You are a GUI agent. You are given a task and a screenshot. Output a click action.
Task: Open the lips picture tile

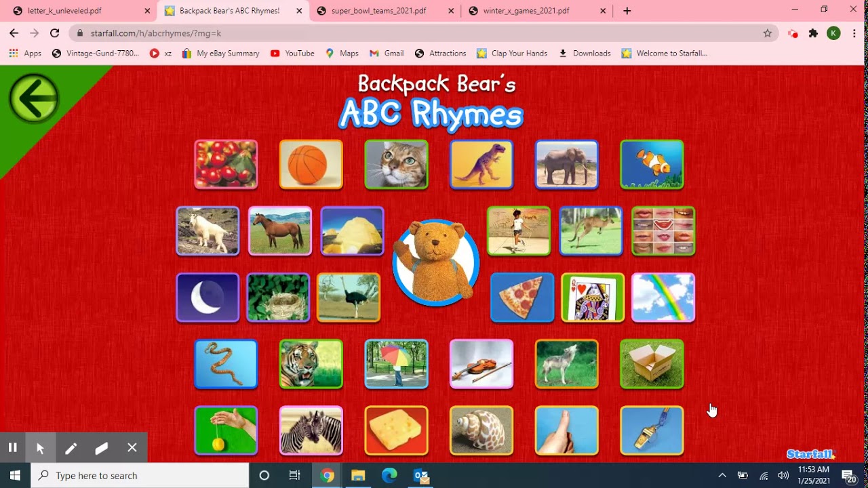click(663, 230)
